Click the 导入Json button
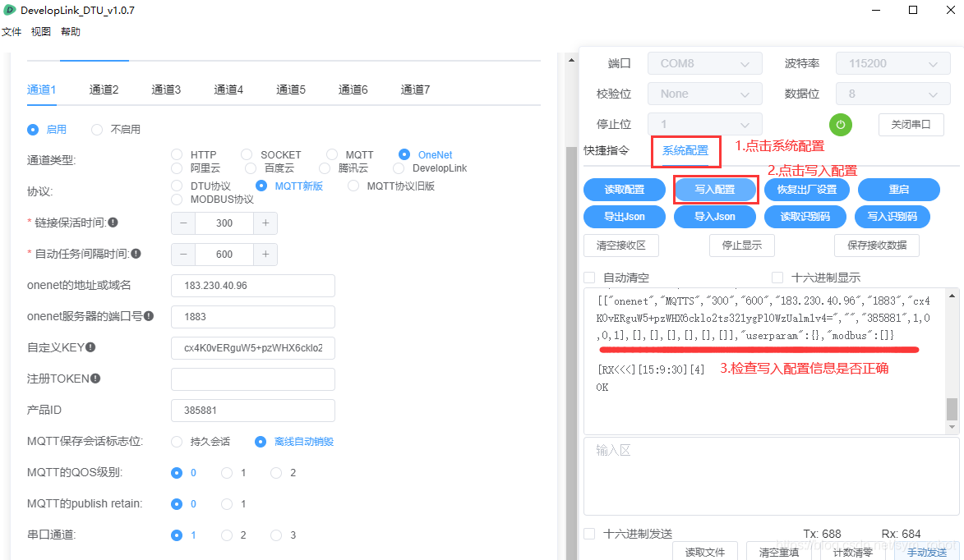 (715, 216)
